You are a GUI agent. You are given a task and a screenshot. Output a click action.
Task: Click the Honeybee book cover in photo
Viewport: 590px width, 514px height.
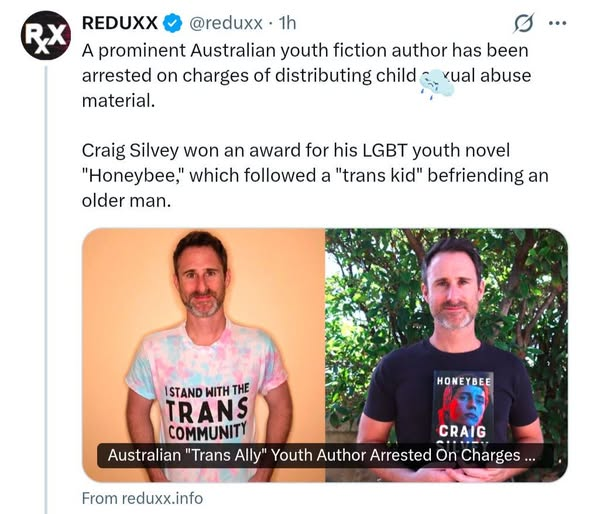pos(464,408)
